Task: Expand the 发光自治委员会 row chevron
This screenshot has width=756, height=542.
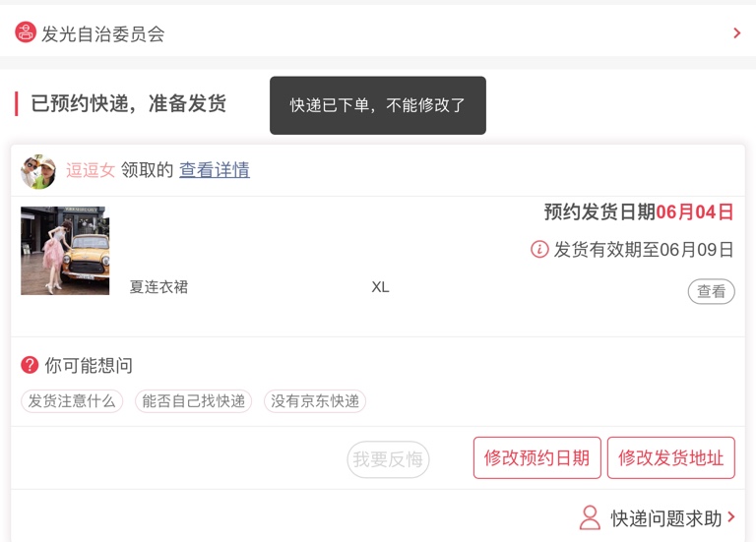Action: point(736,33)
